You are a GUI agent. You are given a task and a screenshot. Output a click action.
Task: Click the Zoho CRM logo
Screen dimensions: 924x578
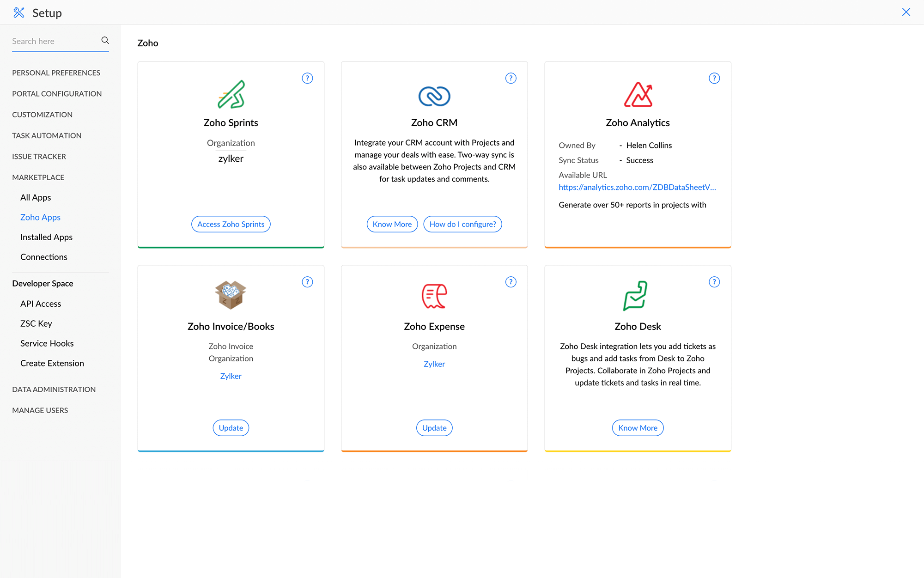pyautogui.click(x=434, y=96)
